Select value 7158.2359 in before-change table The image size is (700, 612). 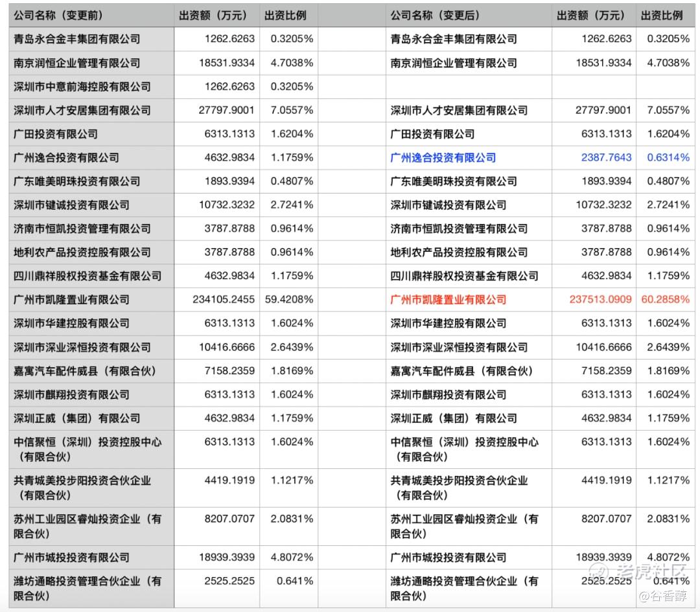click(x=229, y=370)
